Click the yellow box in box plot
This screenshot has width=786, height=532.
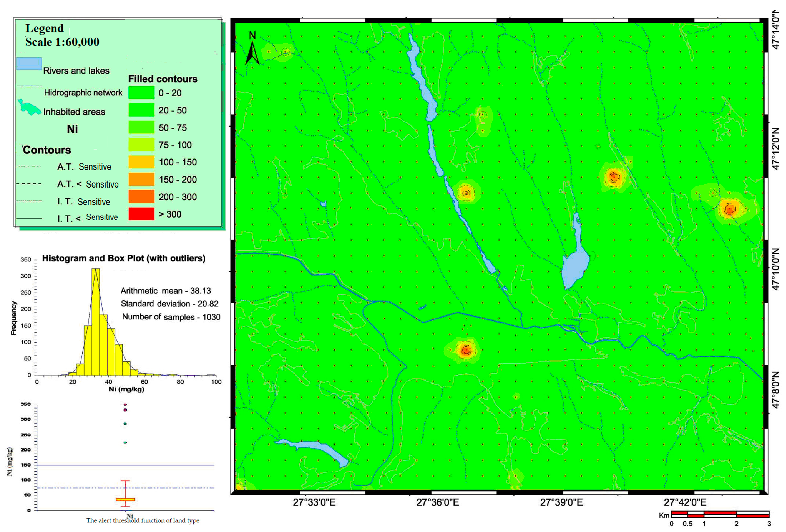[x=125, y=500]
